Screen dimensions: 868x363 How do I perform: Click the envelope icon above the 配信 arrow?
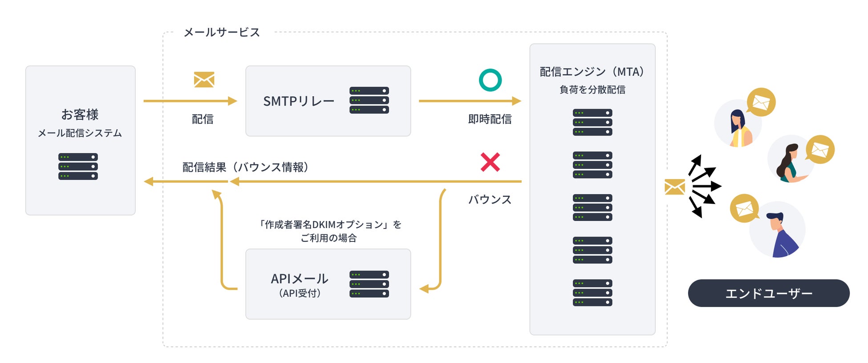[x=204, y=80]
